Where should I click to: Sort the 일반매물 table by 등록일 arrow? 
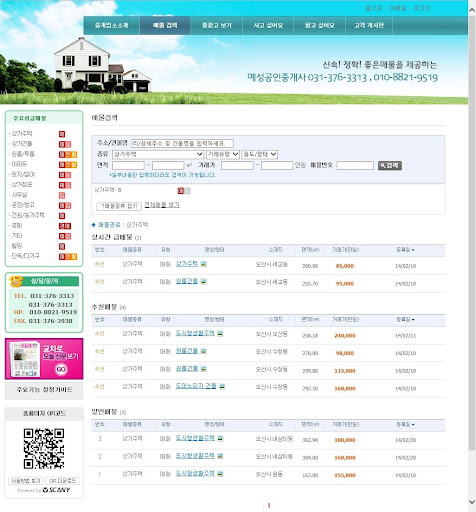(x=413, y=424)
